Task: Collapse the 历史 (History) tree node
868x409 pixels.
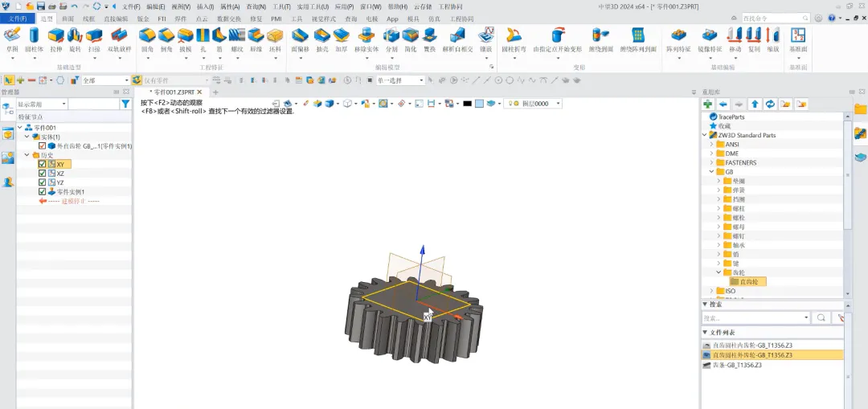Action: 25,155
